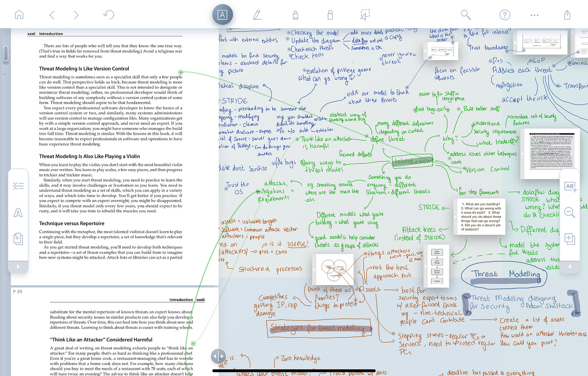The image size is (588, 376).
Task: Tap the document panel A text icon
Action: click(x=18, y=213)
